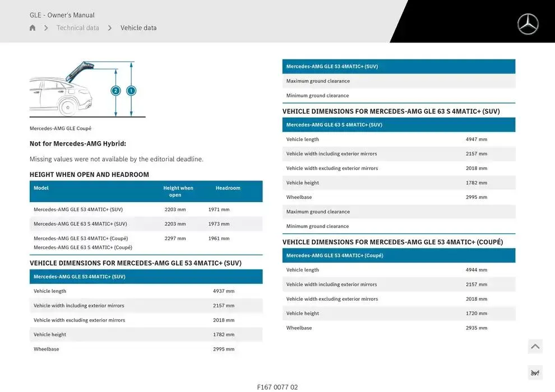The image size is (555, 392).
Task: Select the Vehicle data breadcrumb item
Action: 138,28
